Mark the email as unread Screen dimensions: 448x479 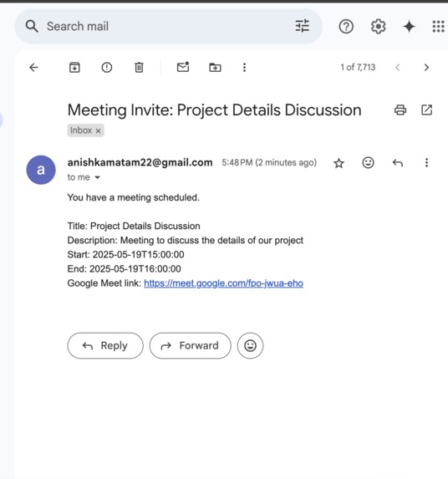(183, 67)
